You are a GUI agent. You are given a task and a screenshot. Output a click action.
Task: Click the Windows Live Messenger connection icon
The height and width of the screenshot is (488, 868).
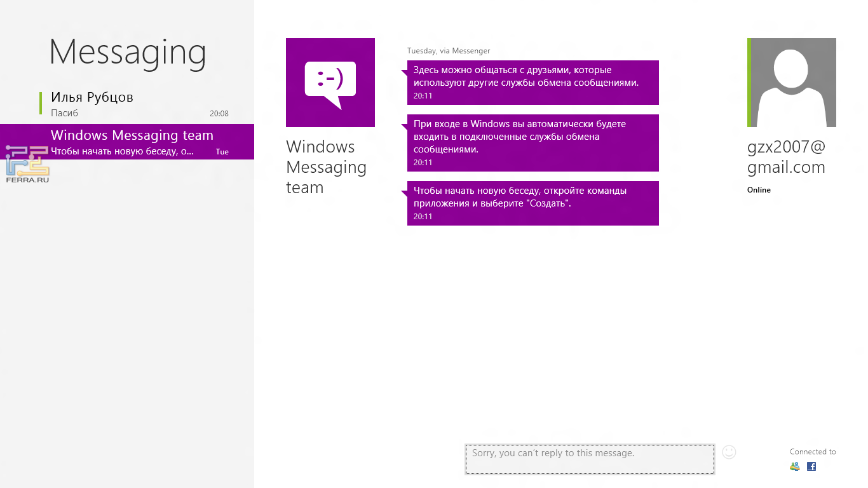[x=795, y=466]
